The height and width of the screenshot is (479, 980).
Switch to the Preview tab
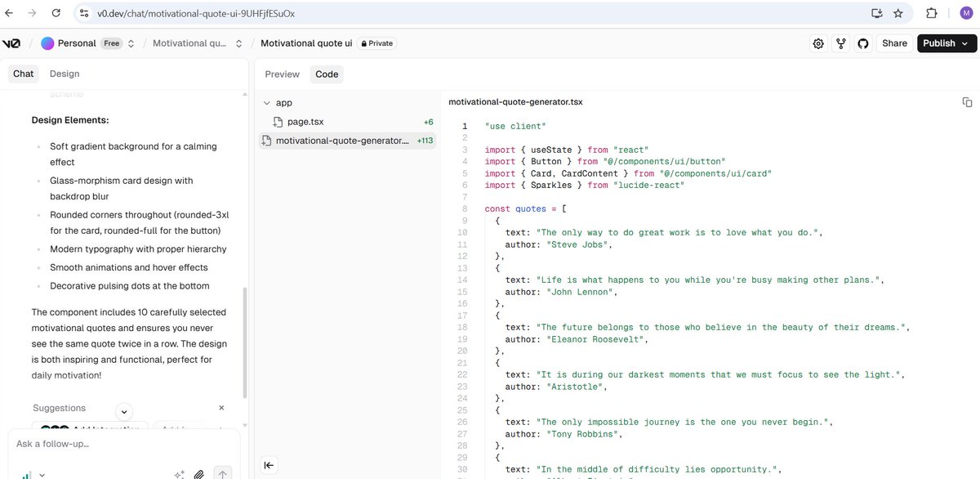click(283, 74)
